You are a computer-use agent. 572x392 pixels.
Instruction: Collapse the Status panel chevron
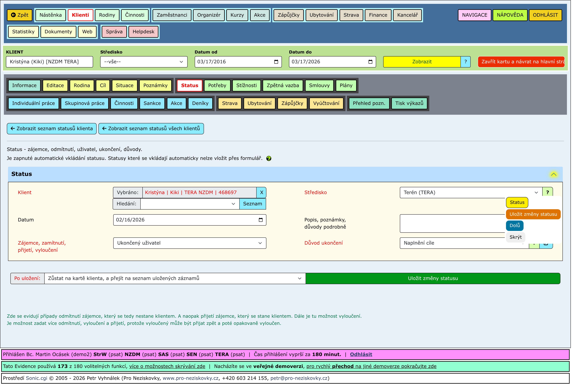point(554,174)
